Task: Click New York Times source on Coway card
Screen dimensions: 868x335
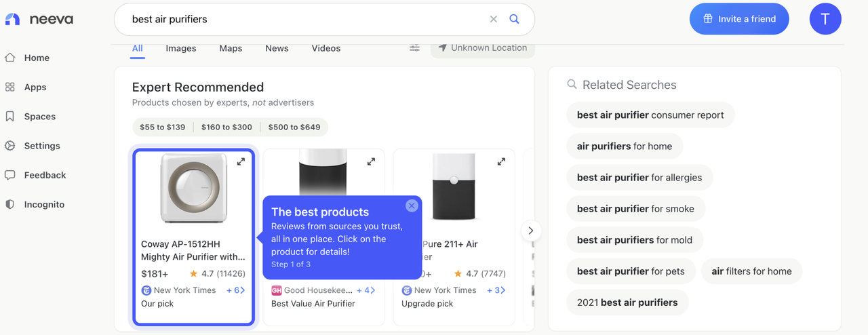Action: coord(178,290)
